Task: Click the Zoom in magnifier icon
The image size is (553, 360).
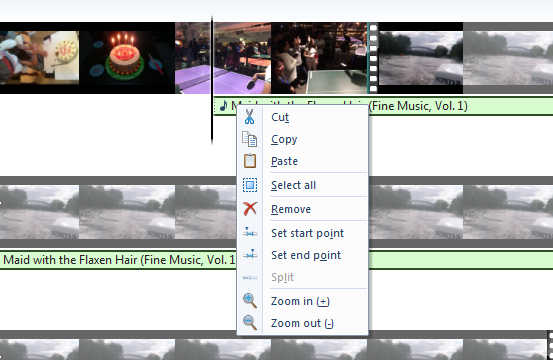Action: (x=250, y=301)
